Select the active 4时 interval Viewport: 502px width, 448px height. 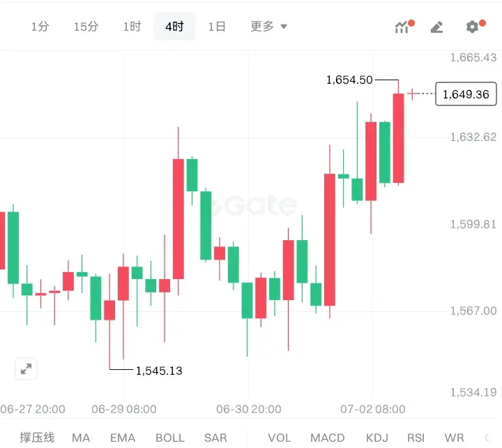point(174,27)
